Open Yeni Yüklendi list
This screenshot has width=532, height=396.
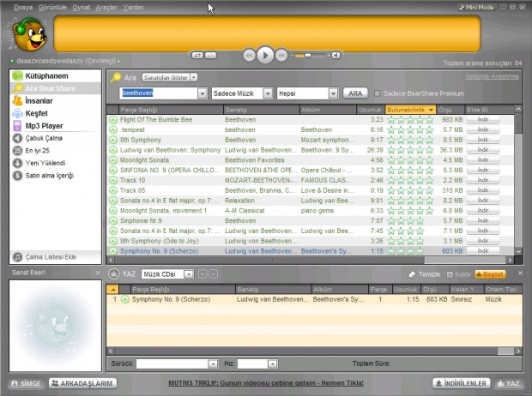pos(55,163)
